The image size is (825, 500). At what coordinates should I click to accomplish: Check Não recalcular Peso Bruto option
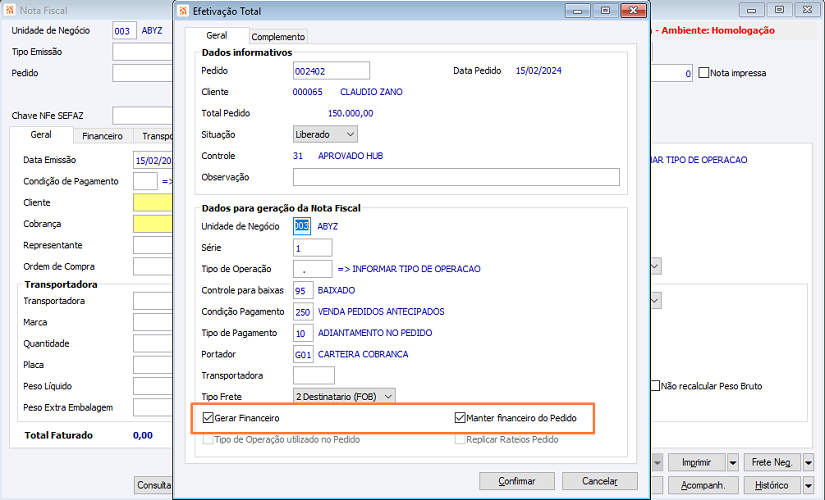pos(655,386)
